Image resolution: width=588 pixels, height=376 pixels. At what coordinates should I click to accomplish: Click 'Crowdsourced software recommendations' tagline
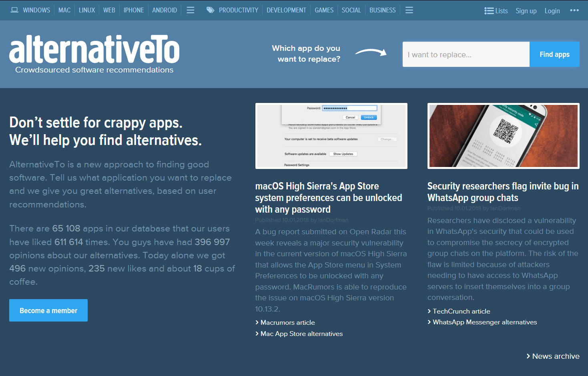tap(94, 70)
